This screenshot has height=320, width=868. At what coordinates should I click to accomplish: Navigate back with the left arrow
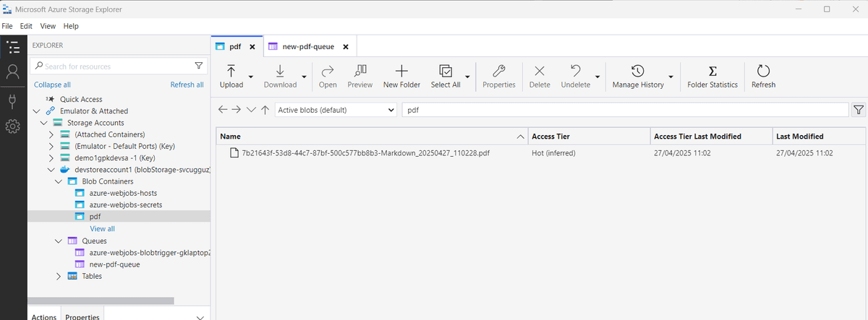(x=223, y=110)
